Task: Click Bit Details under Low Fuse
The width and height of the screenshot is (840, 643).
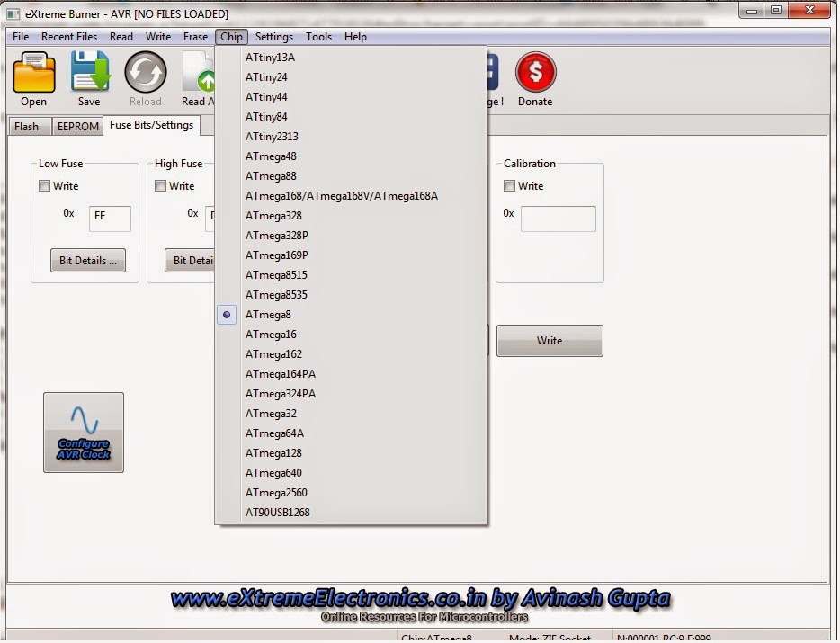Action: click(87, 260)
